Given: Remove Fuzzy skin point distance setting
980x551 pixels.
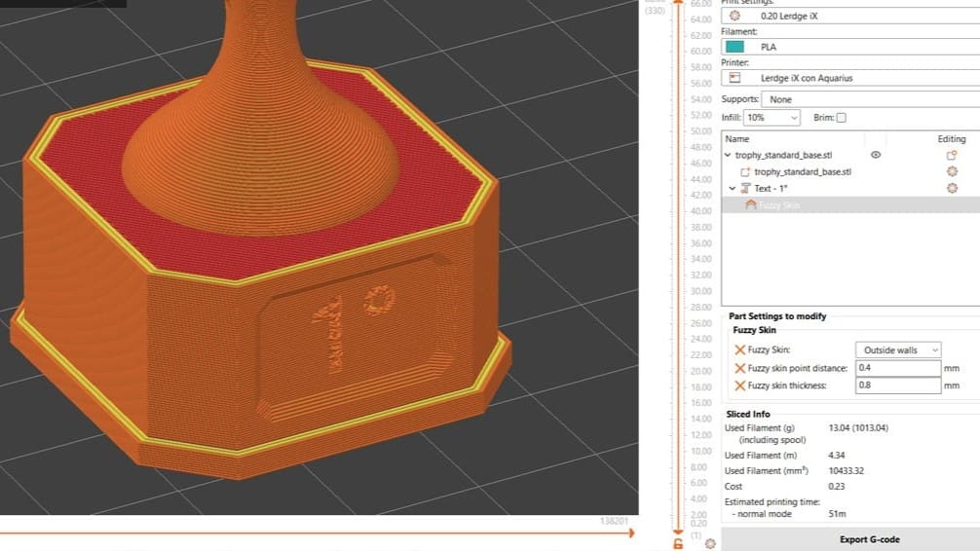Looking at the screenshot, I should (739, 368).
